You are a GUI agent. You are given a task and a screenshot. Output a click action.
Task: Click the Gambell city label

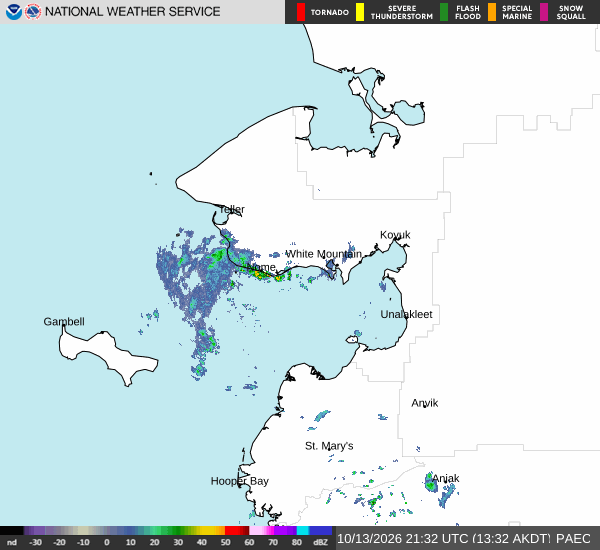(x=64, y=322)
